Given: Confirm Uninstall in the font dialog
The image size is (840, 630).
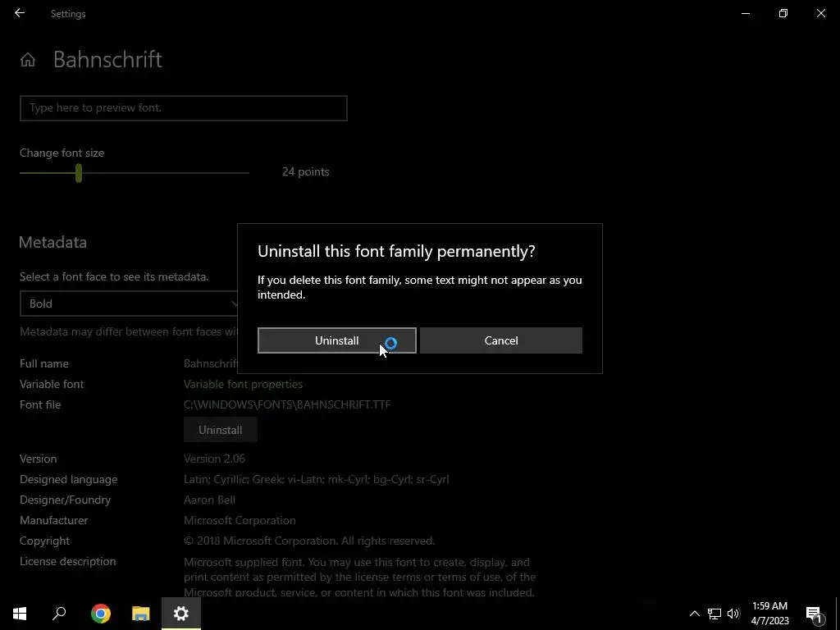Looking at the screenshot, I should tap(336, 340).
